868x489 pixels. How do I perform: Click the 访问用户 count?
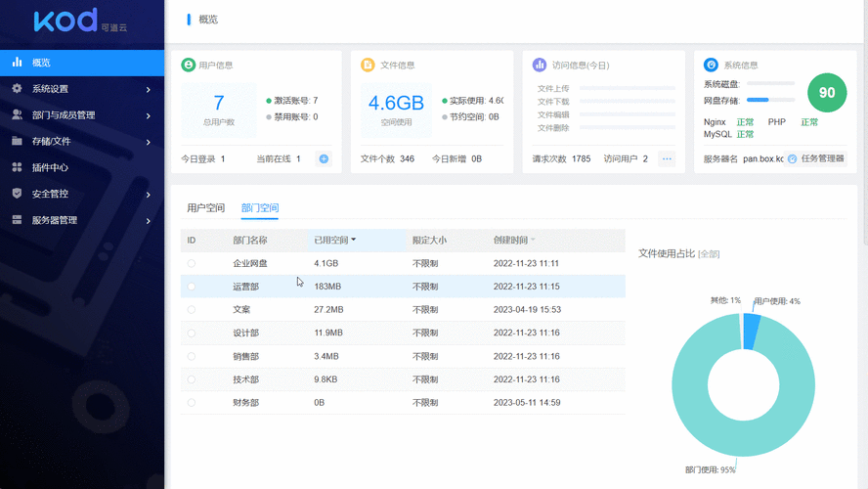pos(626,159)
